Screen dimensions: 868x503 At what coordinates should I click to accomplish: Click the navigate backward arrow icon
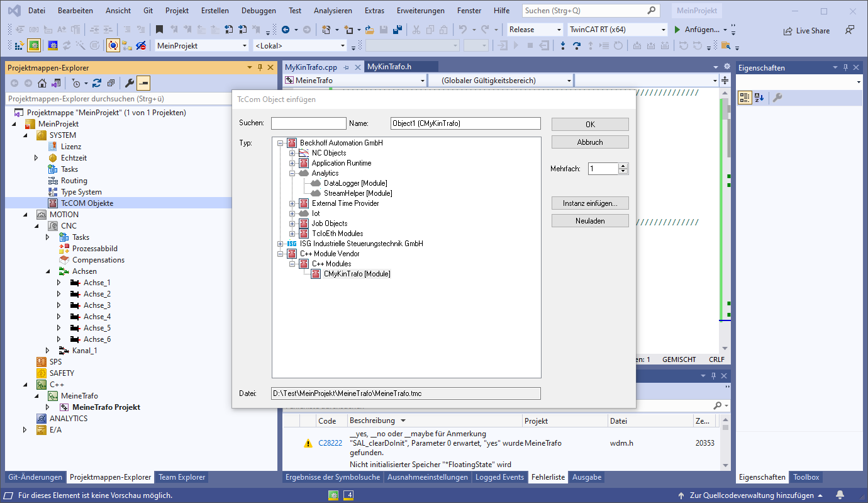point(286,30)
